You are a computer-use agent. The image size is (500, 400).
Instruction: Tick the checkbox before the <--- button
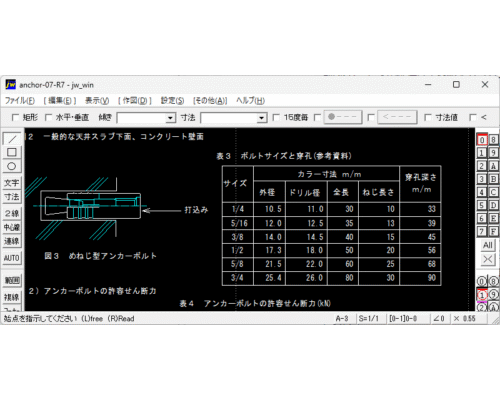371,118
